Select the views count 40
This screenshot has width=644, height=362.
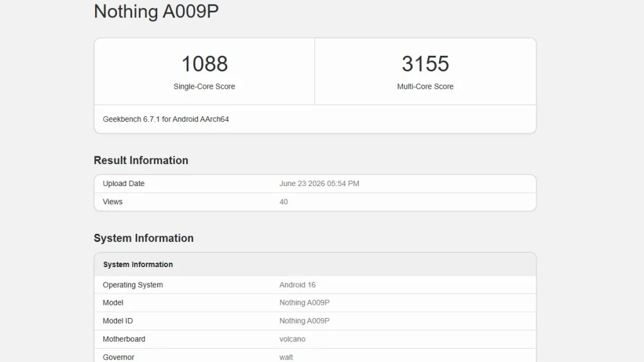(x=284, y=202)
